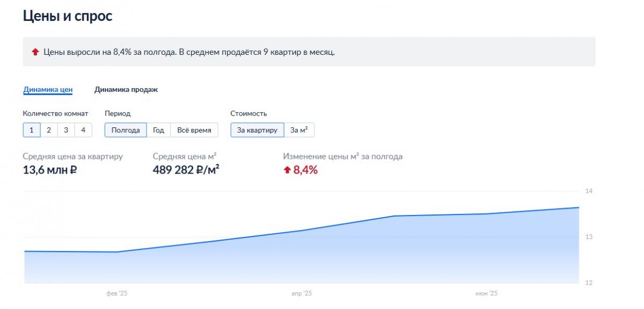Click the 12 value on chart axis
The image size is (644, 309).
(589, 283)
